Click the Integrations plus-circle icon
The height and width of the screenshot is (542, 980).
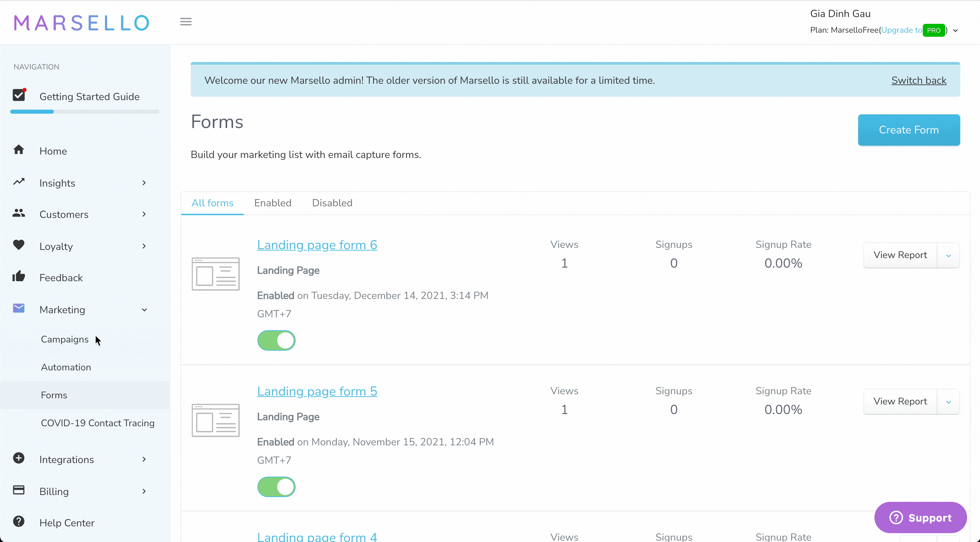(x=19, y=458)
